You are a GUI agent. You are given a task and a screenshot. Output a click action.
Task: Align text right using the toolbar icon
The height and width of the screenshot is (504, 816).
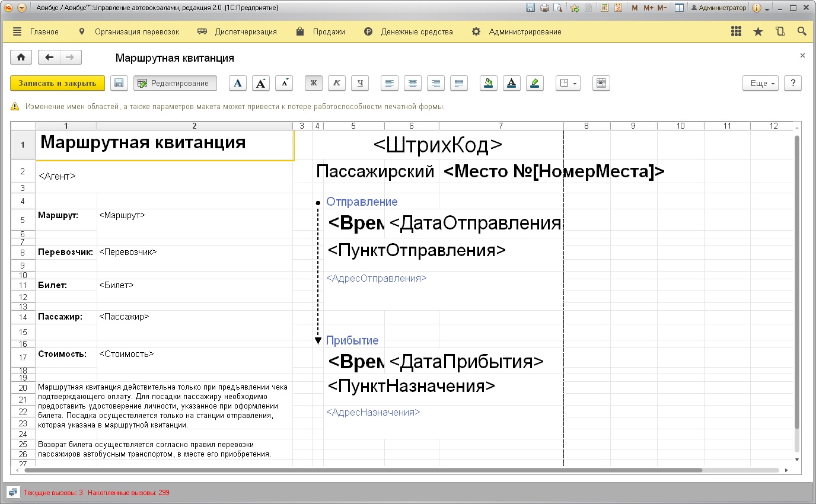click(x=436, y=84)
